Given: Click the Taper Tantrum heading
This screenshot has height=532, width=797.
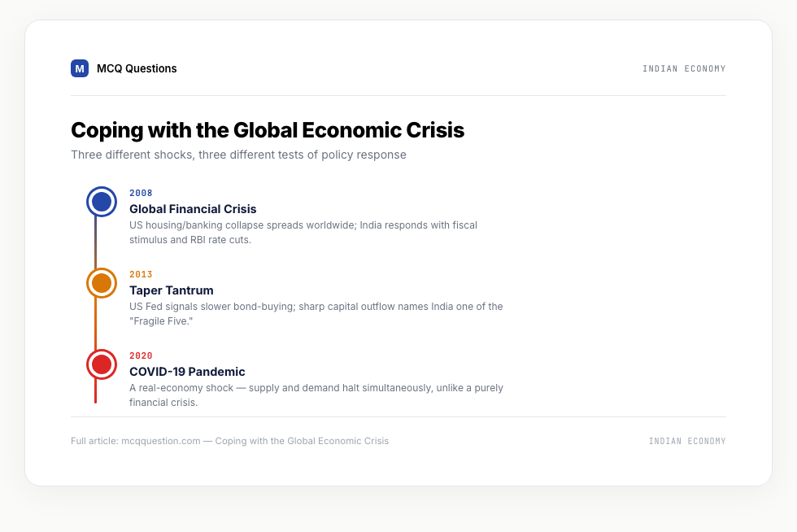Looking at the screenshot, I should [172, 290].
